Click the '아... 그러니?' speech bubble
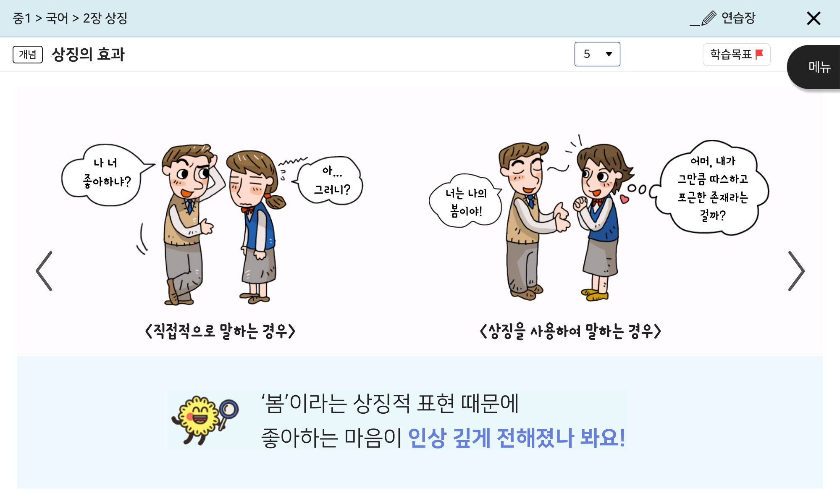 click(x=330, y=181)
